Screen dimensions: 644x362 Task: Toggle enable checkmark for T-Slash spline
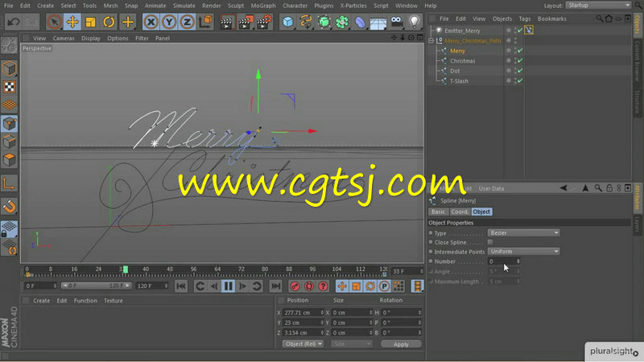click(520, 81)
